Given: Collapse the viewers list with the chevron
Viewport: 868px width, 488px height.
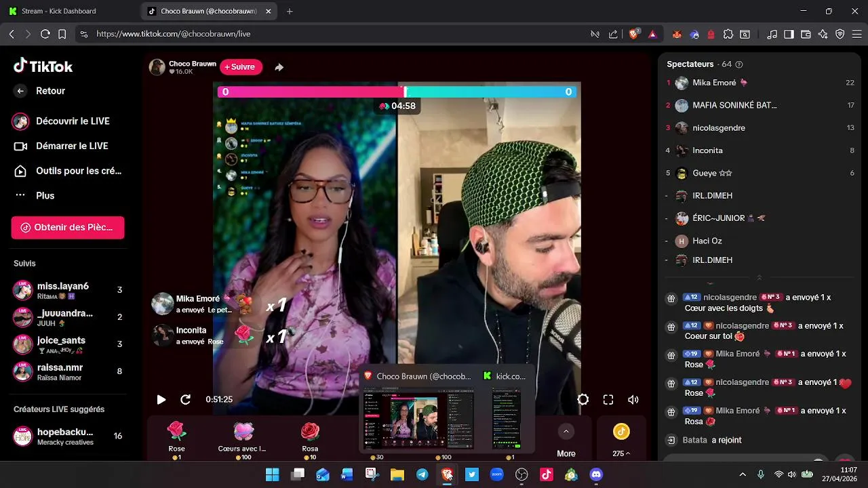Looking at the screenshot, I should point(759,277).
